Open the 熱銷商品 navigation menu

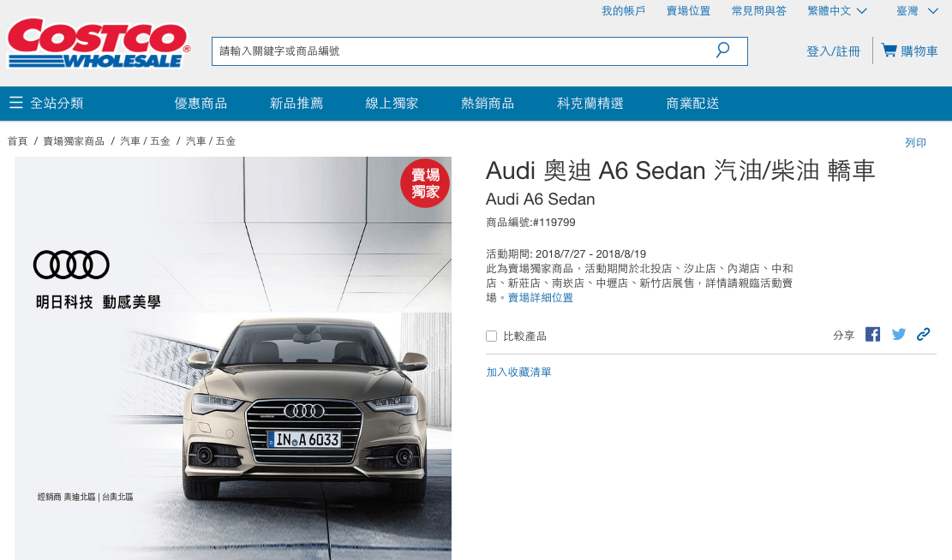(487, 102)
